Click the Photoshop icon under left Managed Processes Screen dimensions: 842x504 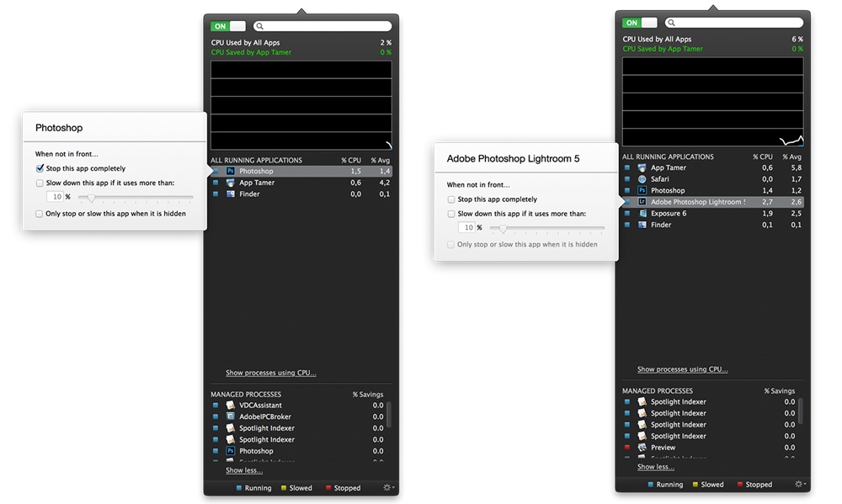click(230, 451)
